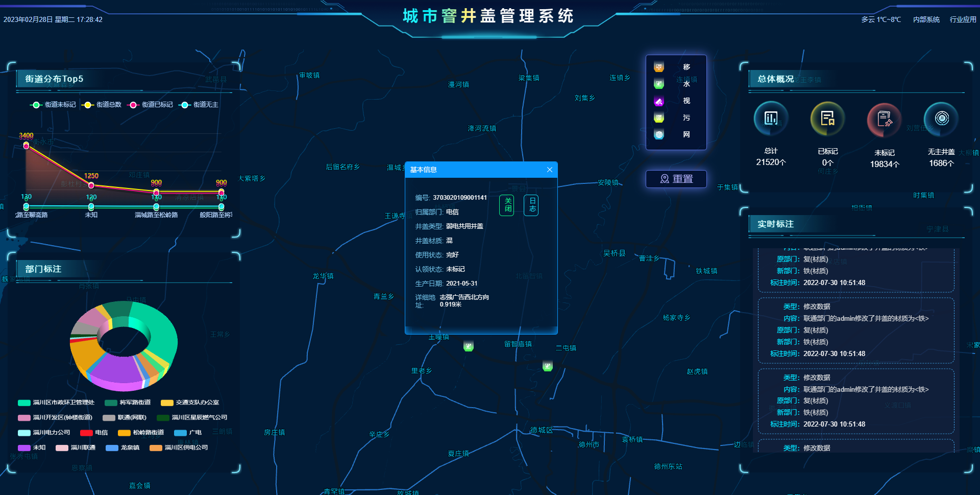980x495 pixels.
Task: Click the 井盖类型 弱电共用井盖 row
Action: tap(449, 226)
